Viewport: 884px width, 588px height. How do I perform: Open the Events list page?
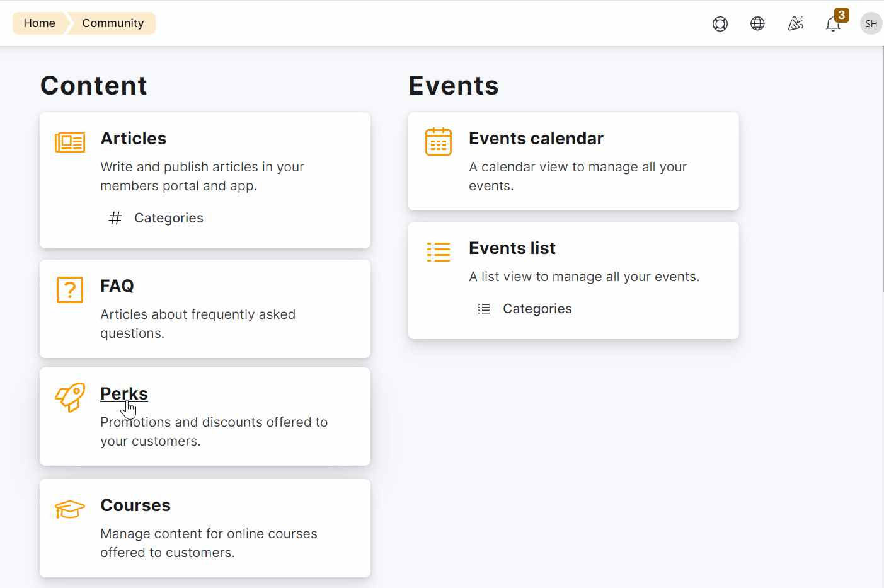point(512,248)
